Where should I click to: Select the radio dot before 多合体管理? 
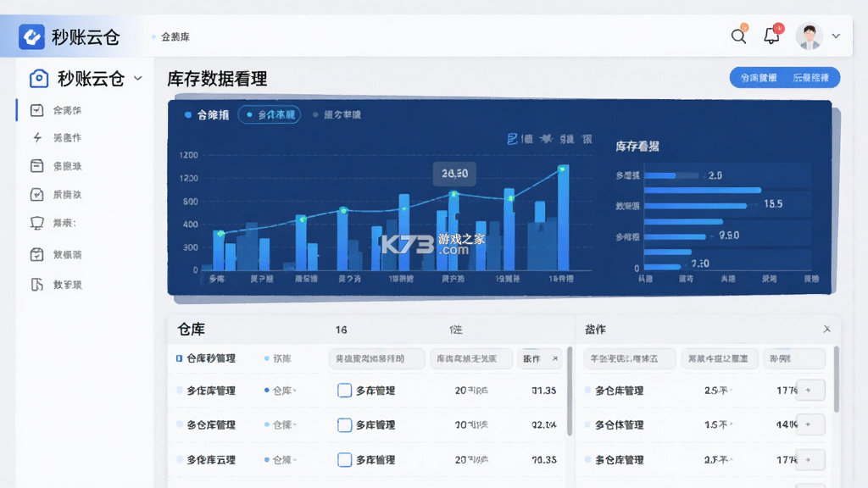click(x=587, y=424)
